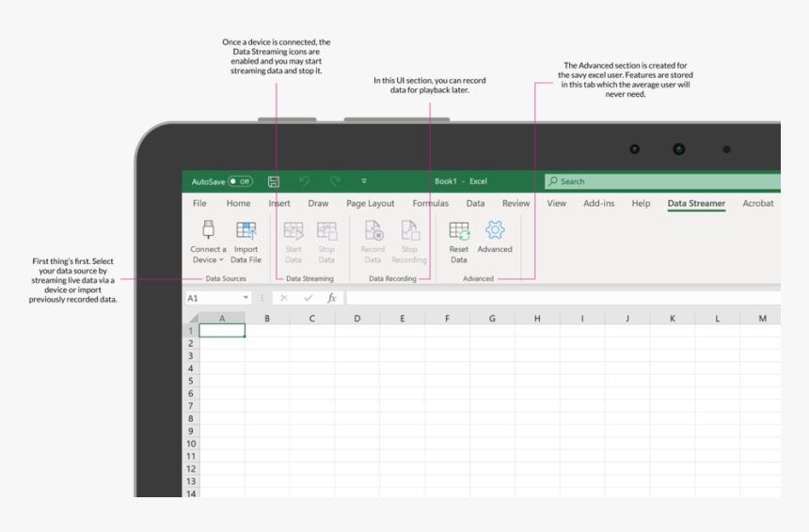Expand the Name Box dropdown arrow
This screenshot has height=532, width=809.
pyautogui.click(x=246, y=298)
